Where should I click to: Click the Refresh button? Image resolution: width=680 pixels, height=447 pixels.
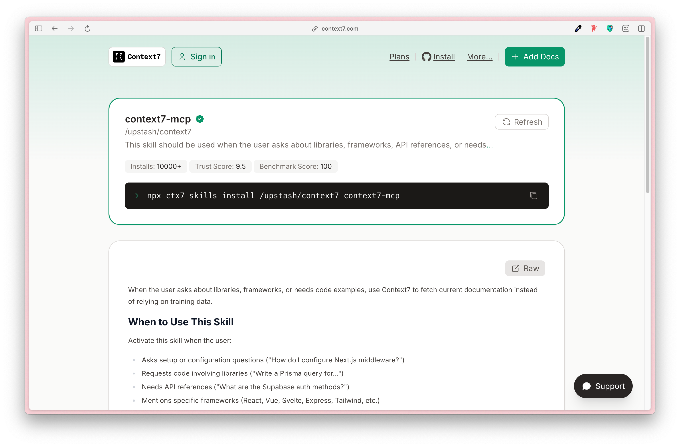click(522, 122)
